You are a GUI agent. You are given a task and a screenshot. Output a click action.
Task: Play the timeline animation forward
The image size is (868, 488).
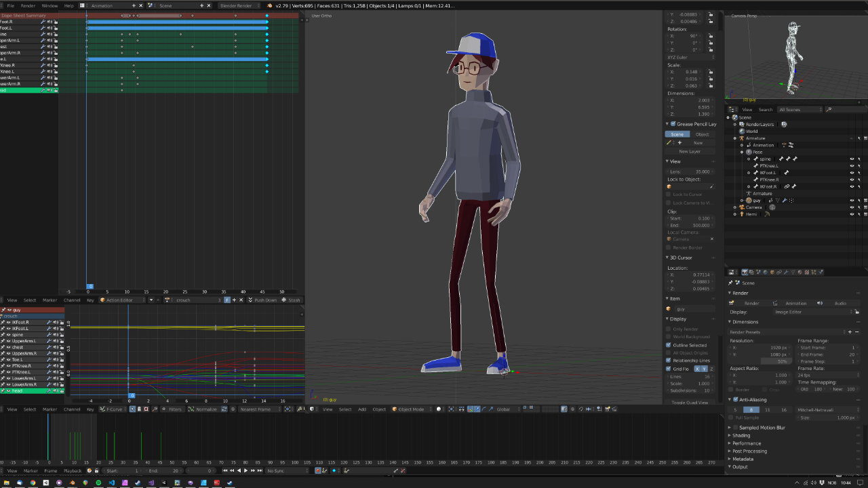[246, 470]
